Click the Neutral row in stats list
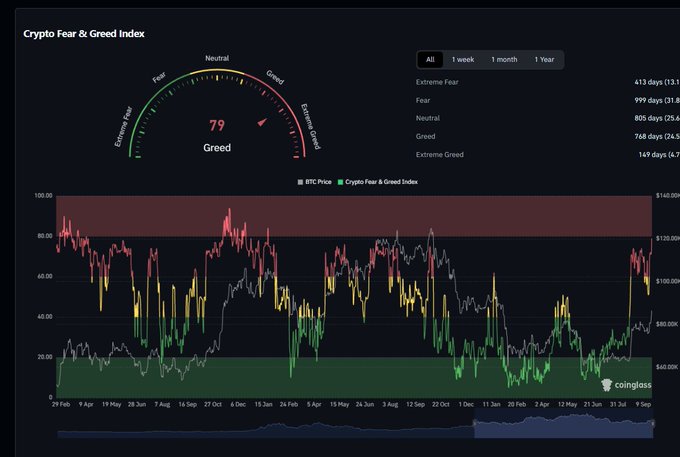Screen dimensions: 680x457 [x=548, y=118]
